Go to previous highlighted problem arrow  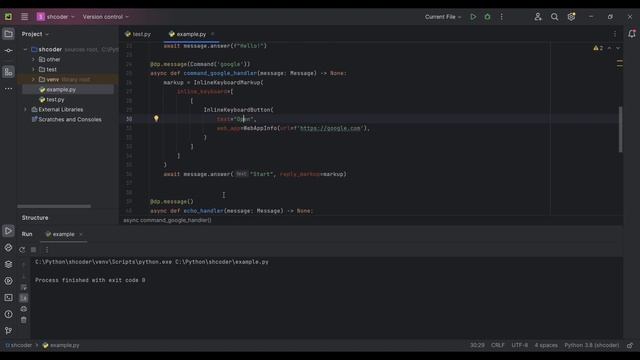610,48
